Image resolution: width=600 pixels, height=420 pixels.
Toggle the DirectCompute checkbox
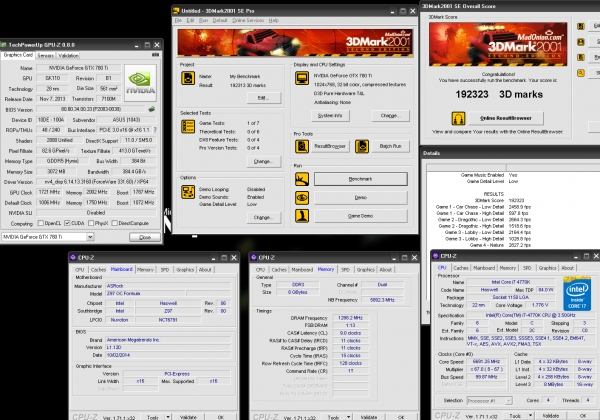tap(114, 223)
